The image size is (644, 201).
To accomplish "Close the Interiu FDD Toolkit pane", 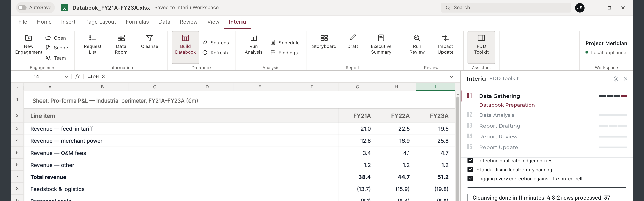I will click(x=625, y=79).
